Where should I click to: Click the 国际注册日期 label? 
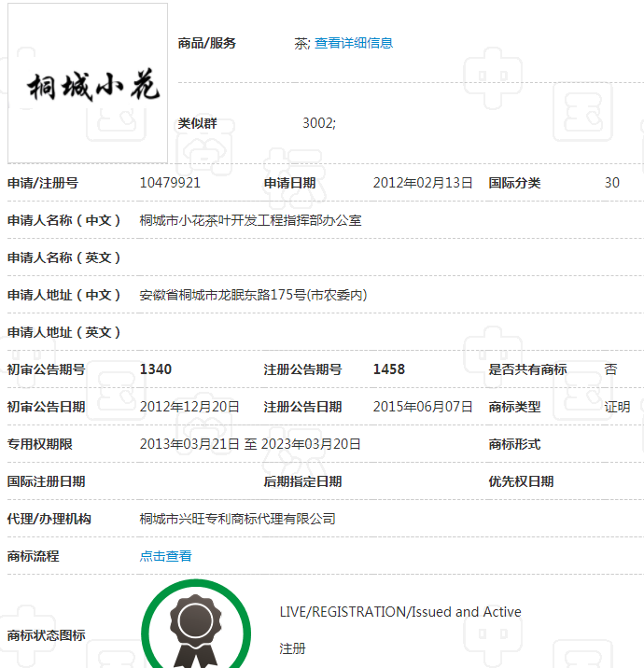pyautogui.click(x=46, y=481)
